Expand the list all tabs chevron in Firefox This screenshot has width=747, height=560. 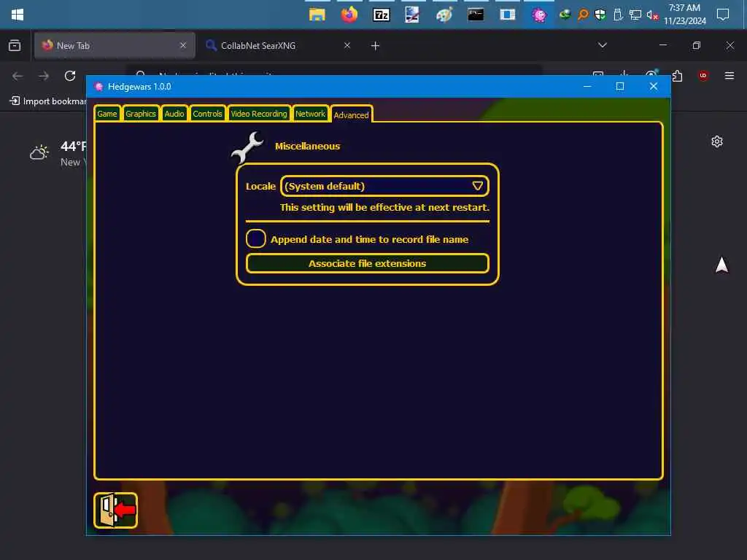(x=602, y=45)
